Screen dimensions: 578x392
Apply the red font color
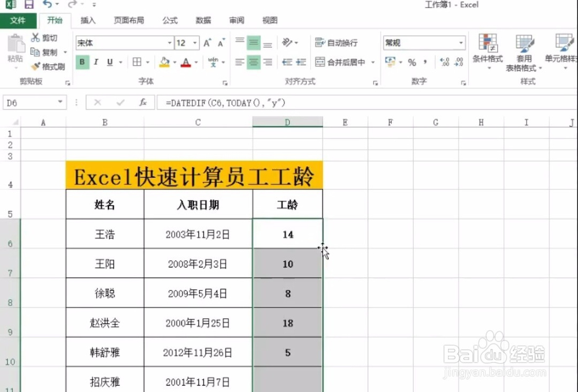click(186, 62)
